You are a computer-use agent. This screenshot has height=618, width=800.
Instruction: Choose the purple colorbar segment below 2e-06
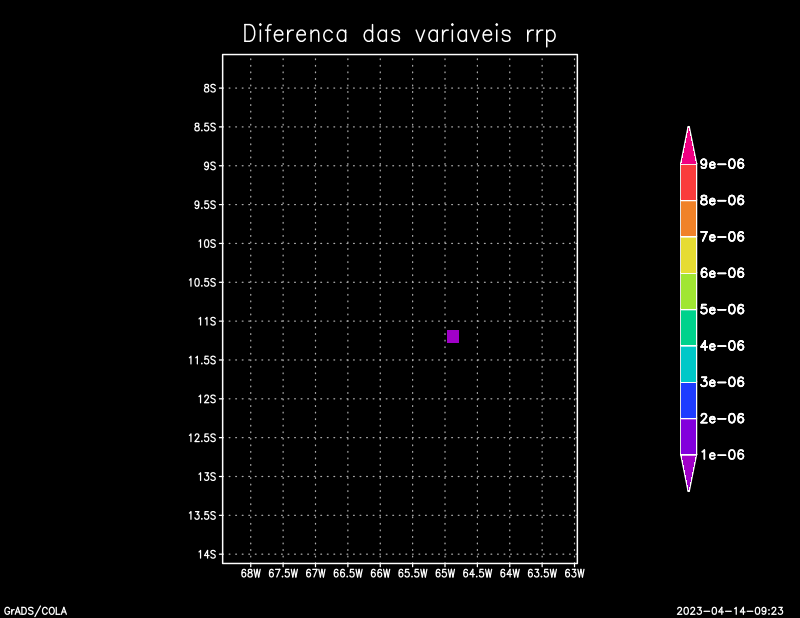point(688,436)
